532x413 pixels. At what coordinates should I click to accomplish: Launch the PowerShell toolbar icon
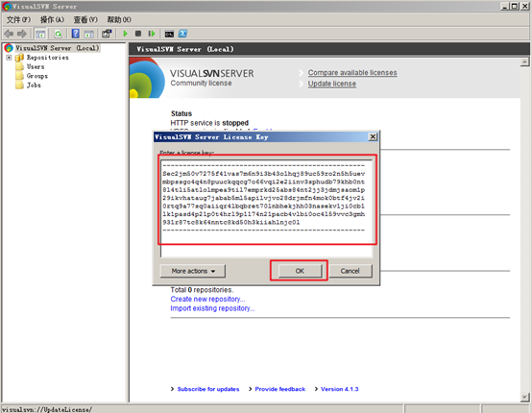(x=182, y=34)
